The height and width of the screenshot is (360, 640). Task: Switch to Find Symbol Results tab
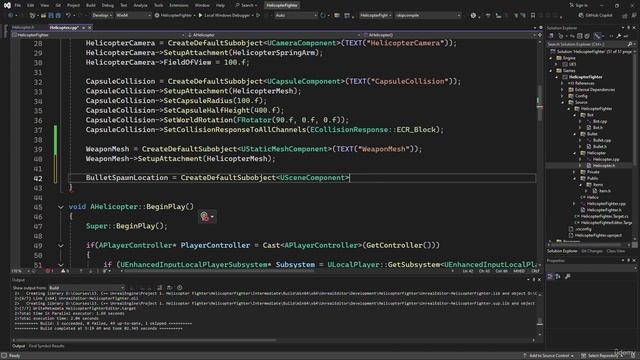pyautogui.click(x=47, y=346)
